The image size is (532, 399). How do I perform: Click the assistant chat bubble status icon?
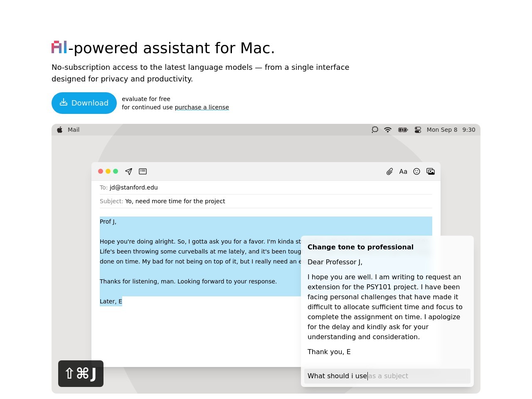tap(375, 130)
